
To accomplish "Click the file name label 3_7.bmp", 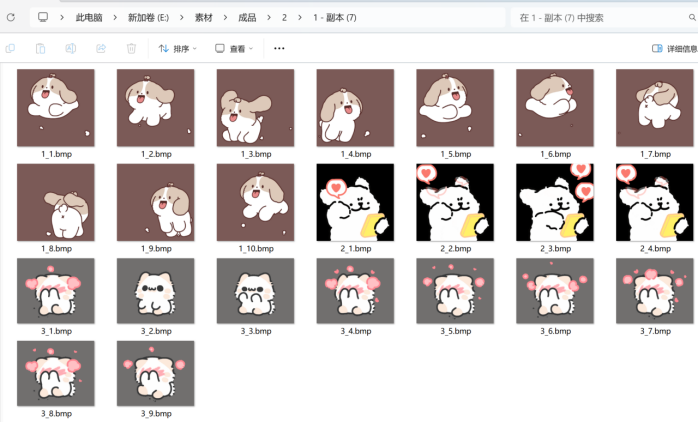I will (656, 331).
